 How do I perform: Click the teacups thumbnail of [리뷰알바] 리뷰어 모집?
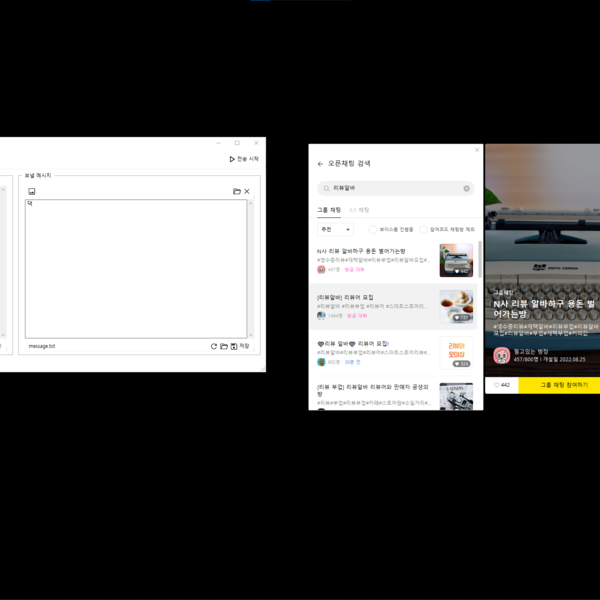point(456,307)
